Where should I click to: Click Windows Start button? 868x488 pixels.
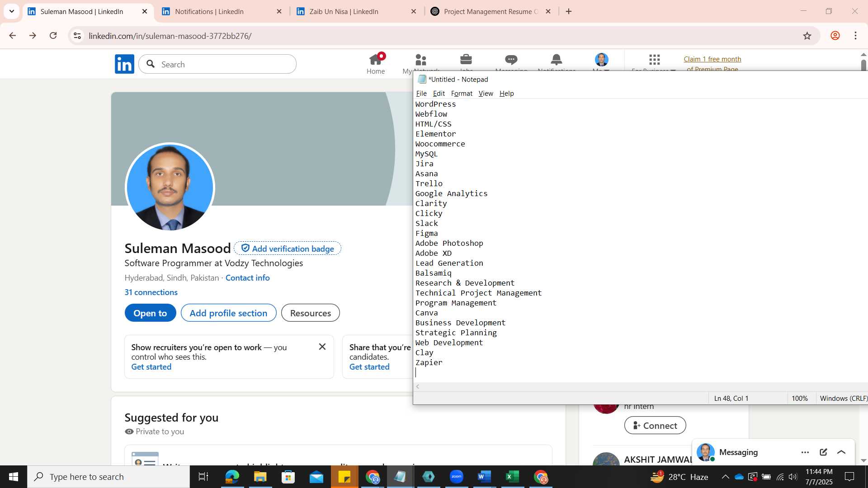pyautogui.click(x=14, y=477)
